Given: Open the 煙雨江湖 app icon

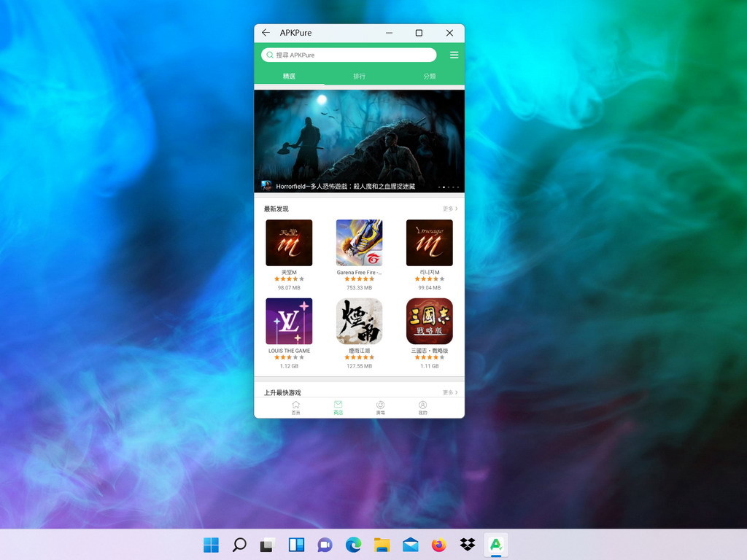Looking at the screenshot, I should [x=359, y=322].
